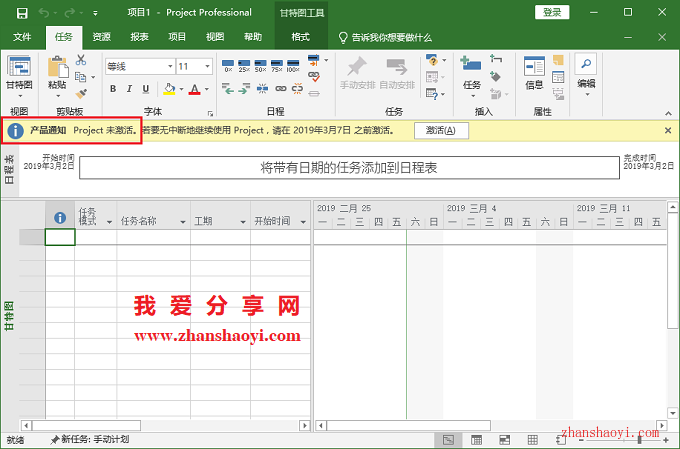
Task: Toggle Italic formatting
Action: coord(129,89)
